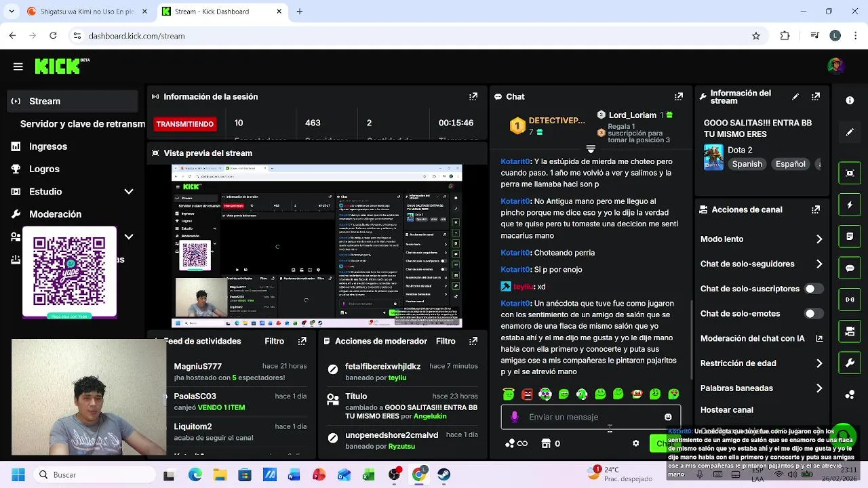Click the channel points infinity icon below chat

click(x=516, y=443)
